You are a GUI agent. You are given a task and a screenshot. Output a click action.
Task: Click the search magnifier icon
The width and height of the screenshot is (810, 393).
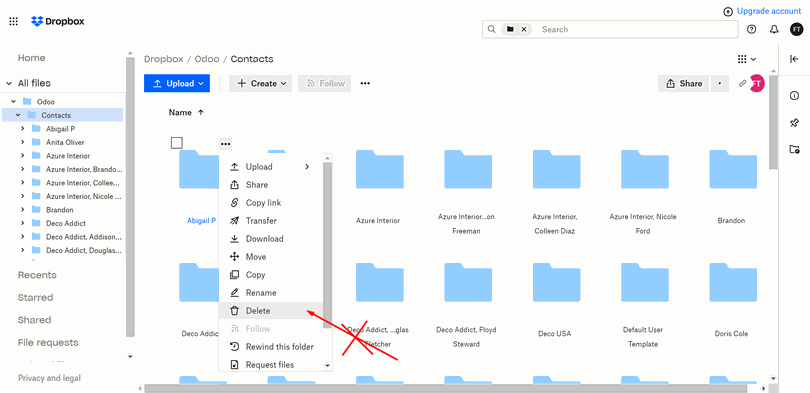coord(491,29)
